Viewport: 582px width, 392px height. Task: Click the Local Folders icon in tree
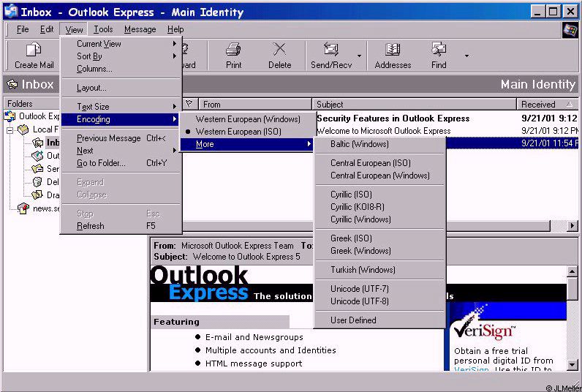point(23,129)
